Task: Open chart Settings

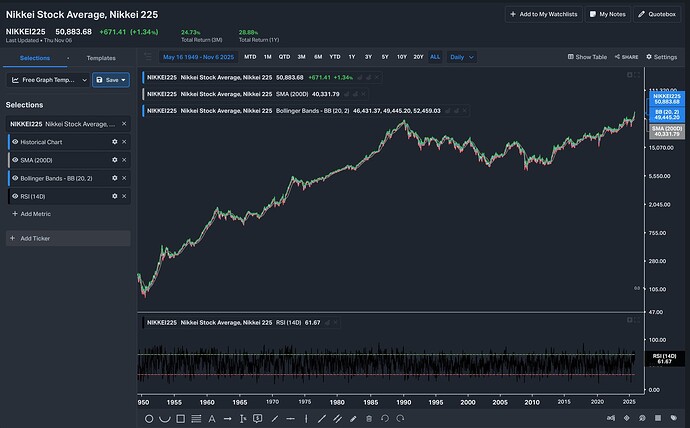Action: tap(661, 57)
